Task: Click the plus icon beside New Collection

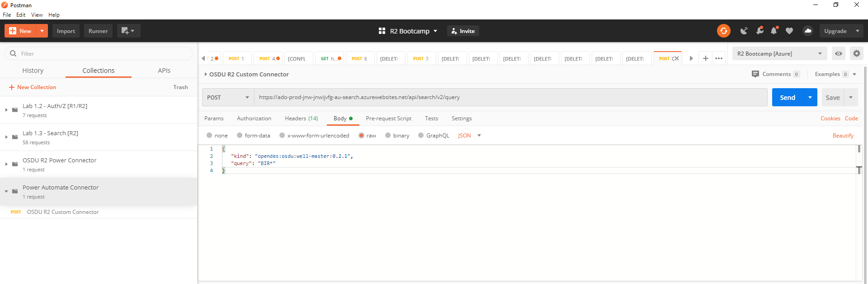Action: (x=12, y=87)
